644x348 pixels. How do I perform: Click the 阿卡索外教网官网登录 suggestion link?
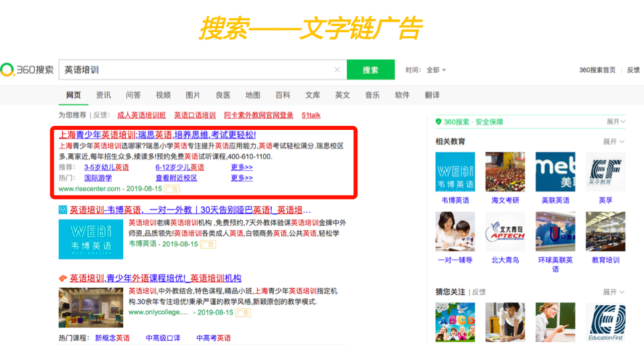tap(258, 115)
